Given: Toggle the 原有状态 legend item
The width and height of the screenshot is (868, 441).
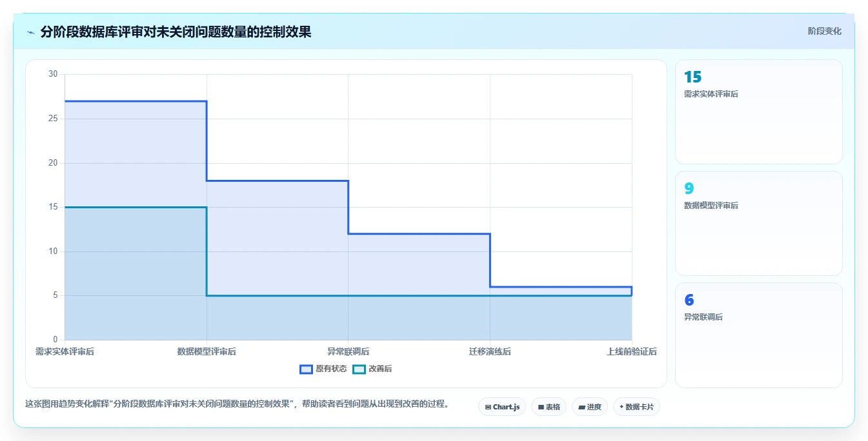Looking at the screenshot, I should pyautogui.click(x=323, y=369).
